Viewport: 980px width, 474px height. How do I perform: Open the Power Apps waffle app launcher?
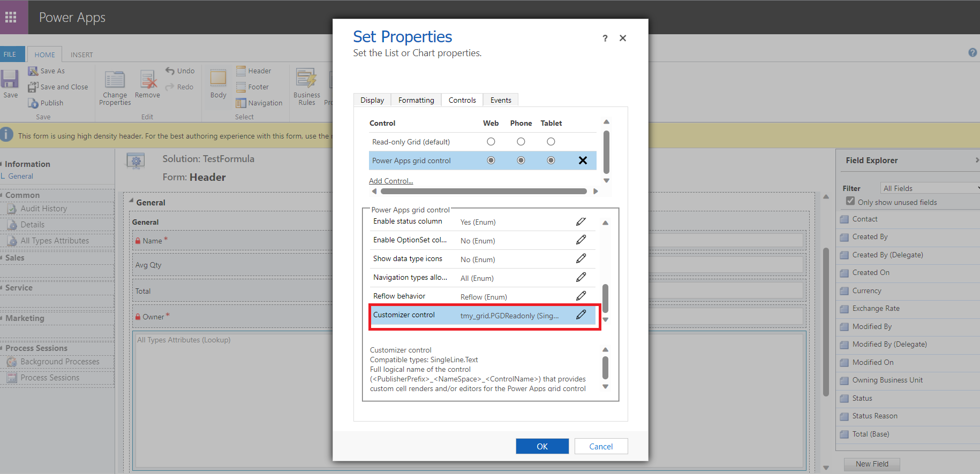tap(11, 17)
